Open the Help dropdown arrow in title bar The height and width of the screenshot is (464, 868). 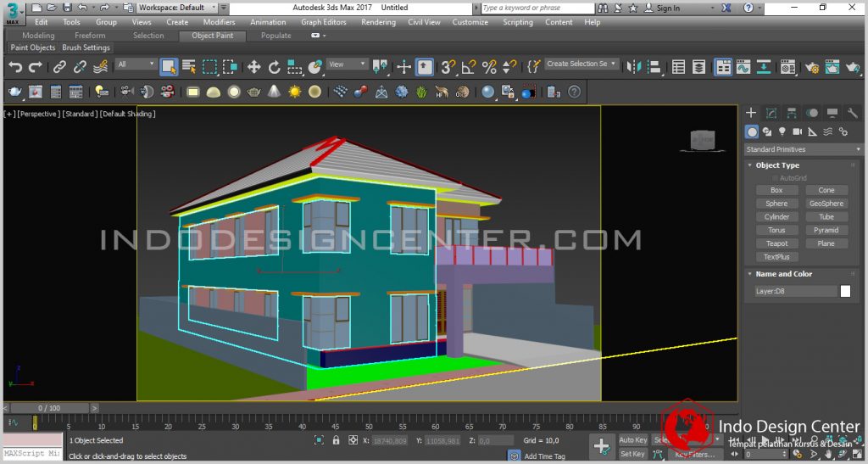[760, 8]
